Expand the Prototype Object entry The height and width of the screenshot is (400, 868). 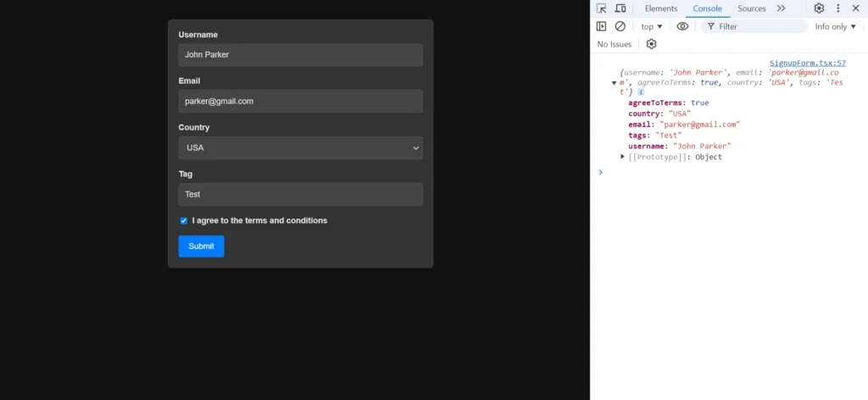pos(623,157)
